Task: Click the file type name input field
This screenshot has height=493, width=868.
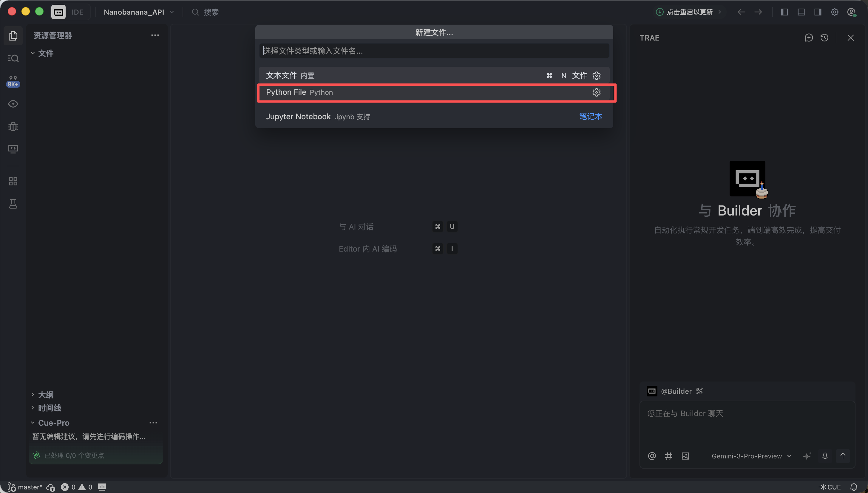Action: [434, 51]
